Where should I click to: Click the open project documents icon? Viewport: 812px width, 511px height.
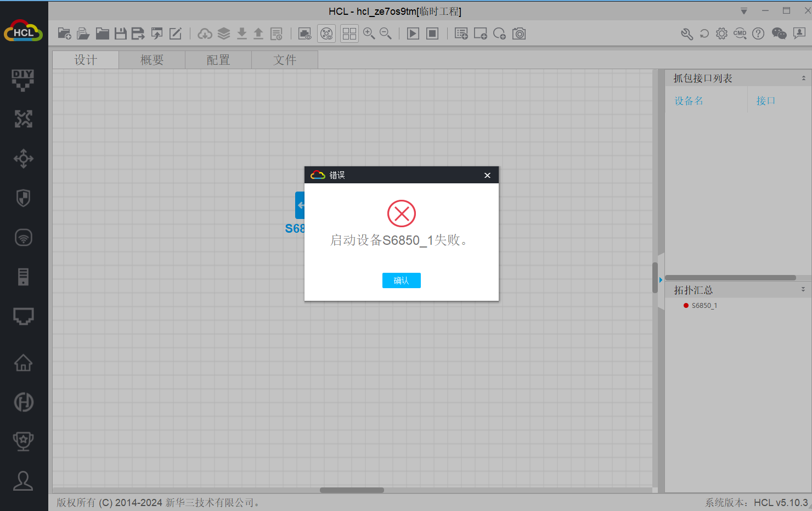pyautogui.click(x=83, y=33)
